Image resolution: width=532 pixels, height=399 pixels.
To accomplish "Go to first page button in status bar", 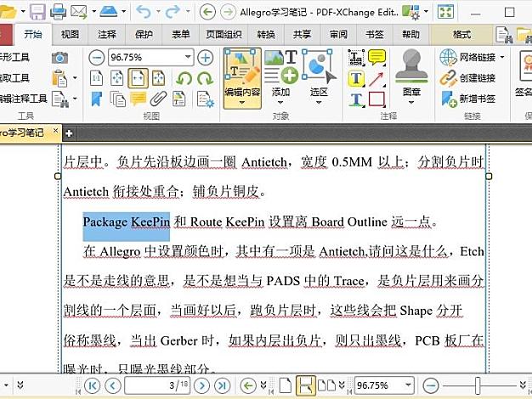I will (x=92, y=385).
